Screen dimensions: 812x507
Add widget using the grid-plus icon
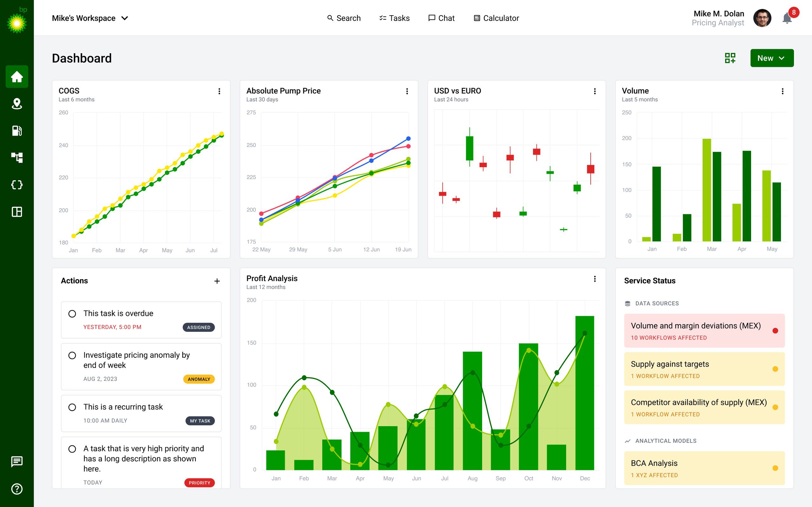[730, 58]
